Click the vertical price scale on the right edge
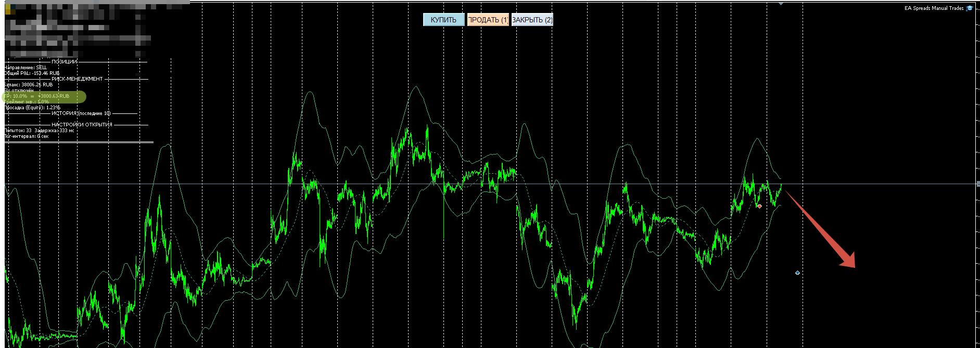Image resolution: width=980 pixels, height=348 pixels. pyautogui.click(x=977, y=174)
